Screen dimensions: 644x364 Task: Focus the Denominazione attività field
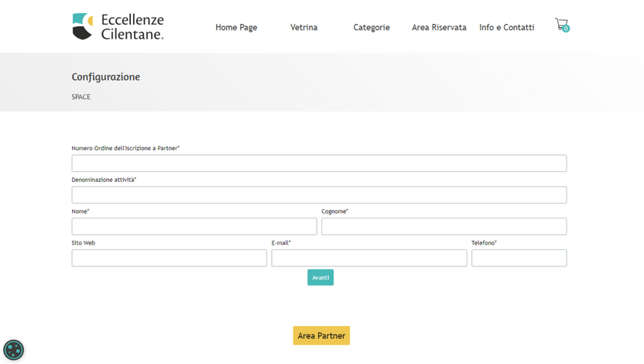click(319, 194)
